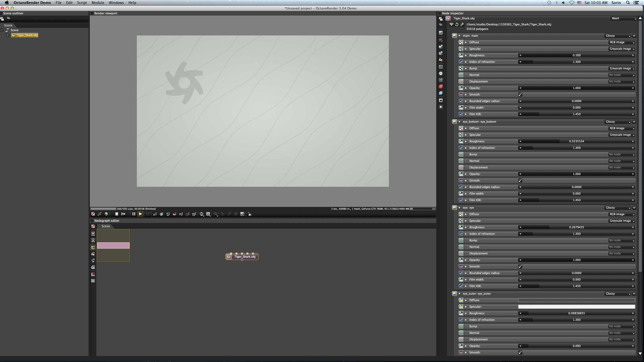Image resolution: width=644 pixels, height=362 pixels.
Task: Open the Module menu
Action: pyautogui.click(x=98, y=3)
